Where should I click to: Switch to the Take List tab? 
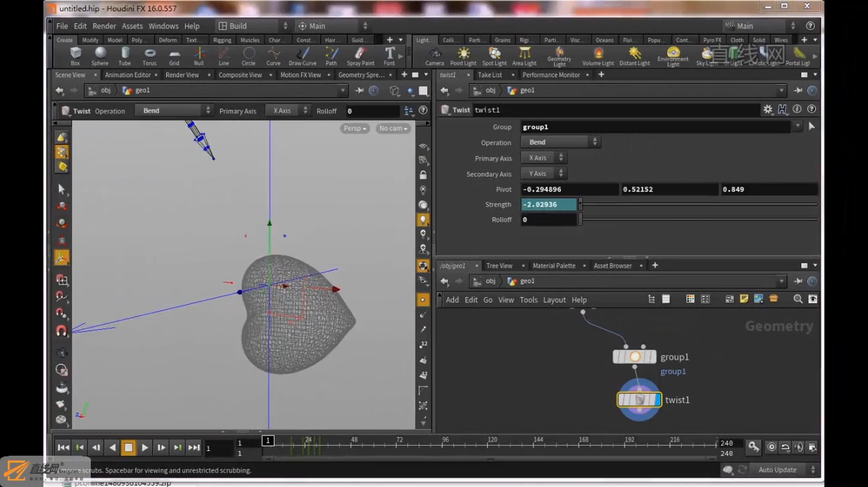pos(489,75)
